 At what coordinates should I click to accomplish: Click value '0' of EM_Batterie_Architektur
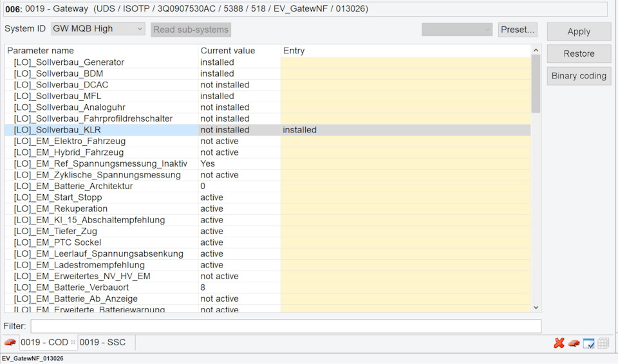(203, 186)
